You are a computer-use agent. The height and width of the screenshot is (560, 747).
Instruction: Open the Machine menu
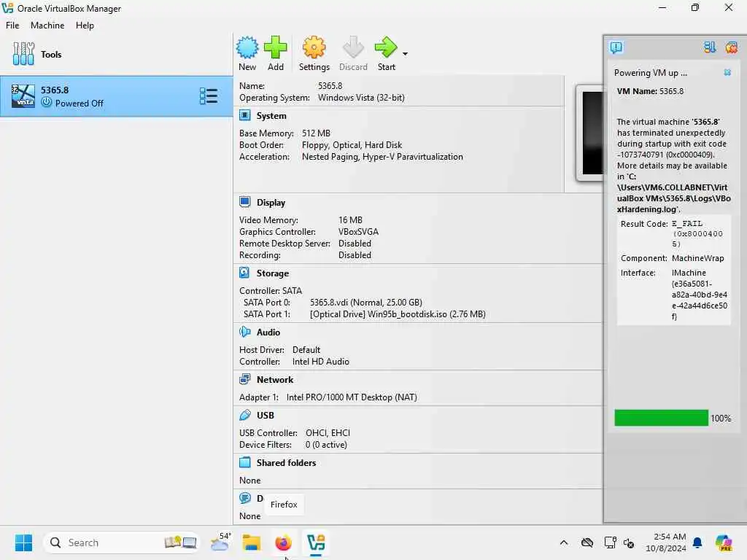(x=47, y=26)
